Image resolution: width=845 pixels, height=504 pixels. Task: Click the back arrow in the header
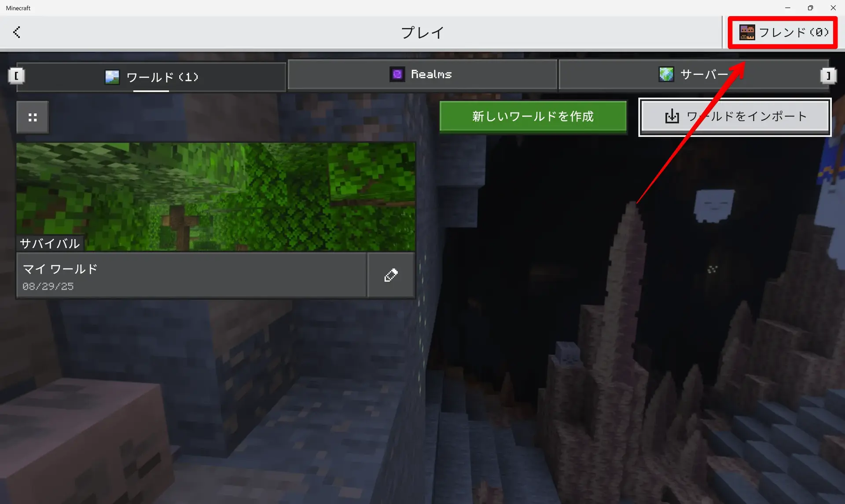pos(17,32)
